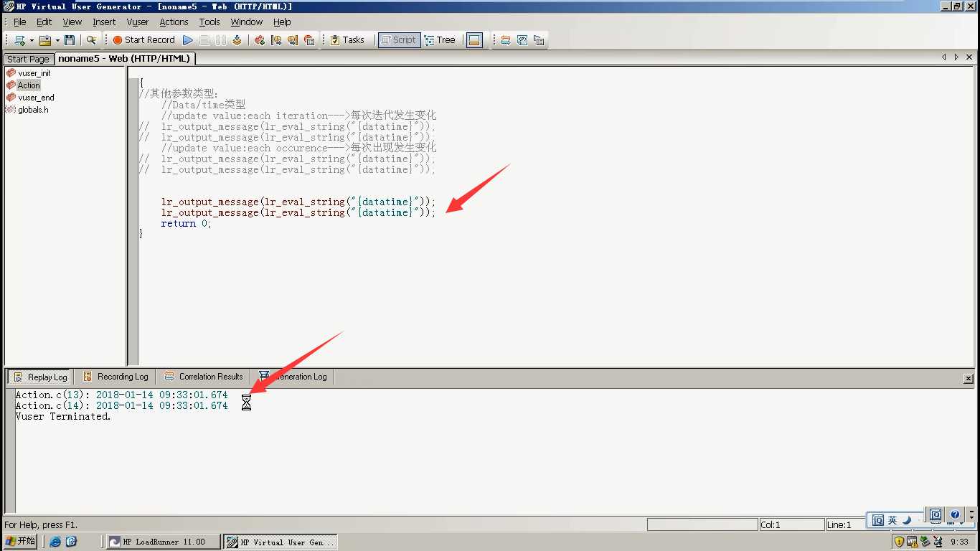
Task: Click the Action.c(13) log line
Action: click(121, 395)
